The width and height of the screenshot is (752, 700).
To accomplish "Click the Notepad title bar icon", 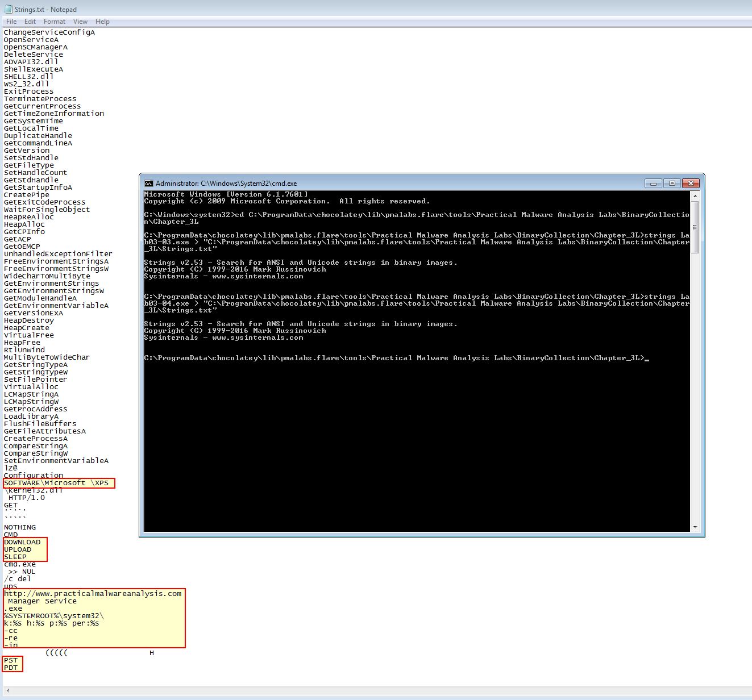I will pyautogui.click(x=8, y=9).
